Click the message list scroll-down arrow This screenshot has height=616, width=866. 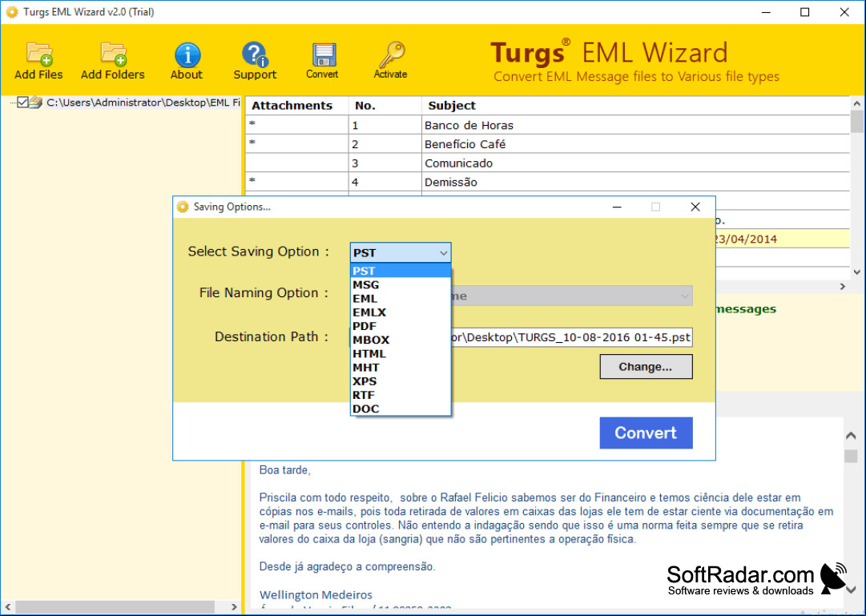click(856, 272)
